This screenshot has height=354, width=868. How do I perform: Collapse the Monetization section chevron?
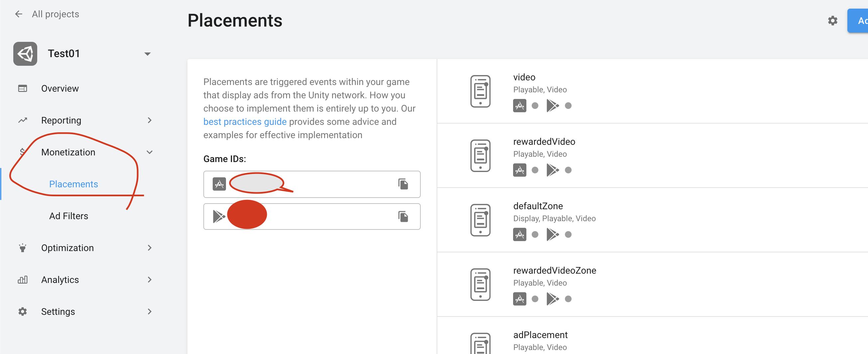[150, 152]
